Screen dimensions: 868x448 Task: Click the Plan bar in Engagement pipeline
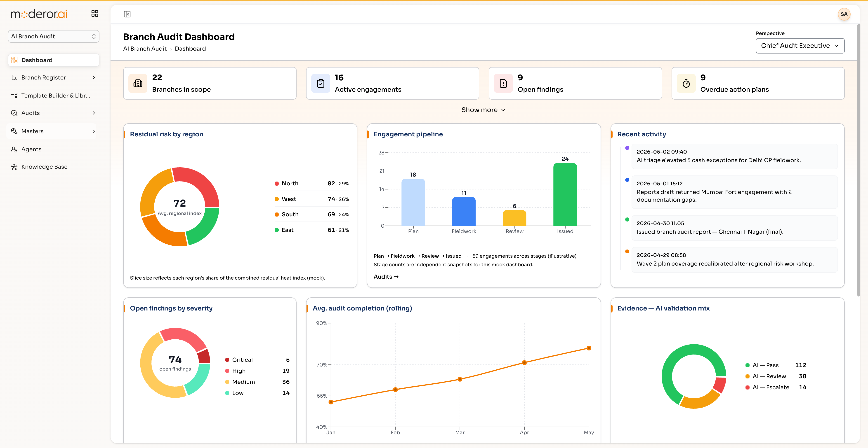coord(413,202)
